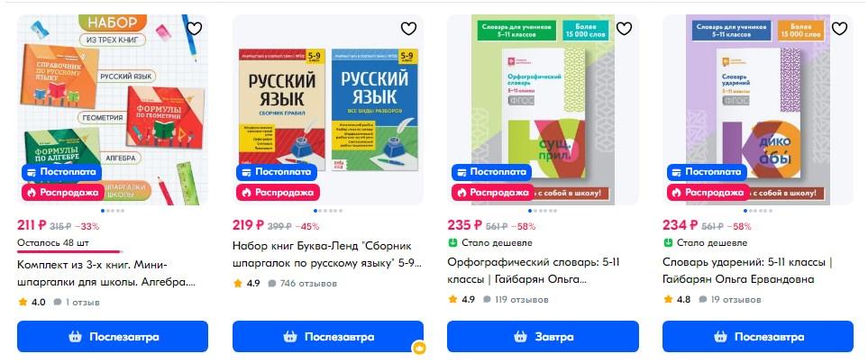This screenshot has width=868, height=363.
Task: Click the Словарь ударений product cover thumbnail
Action: click(758, 110)
